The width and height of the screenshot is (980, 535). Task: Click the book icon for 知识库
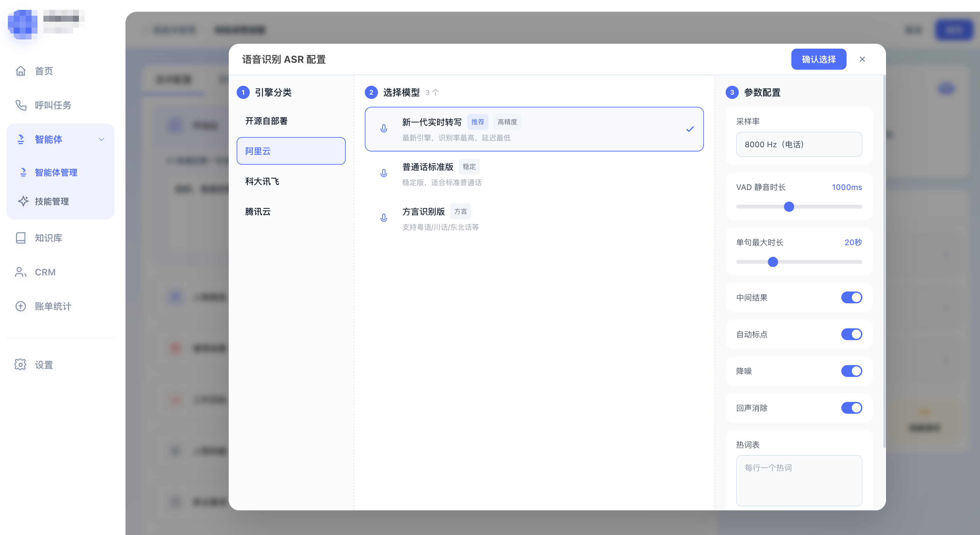coord(21,238)
